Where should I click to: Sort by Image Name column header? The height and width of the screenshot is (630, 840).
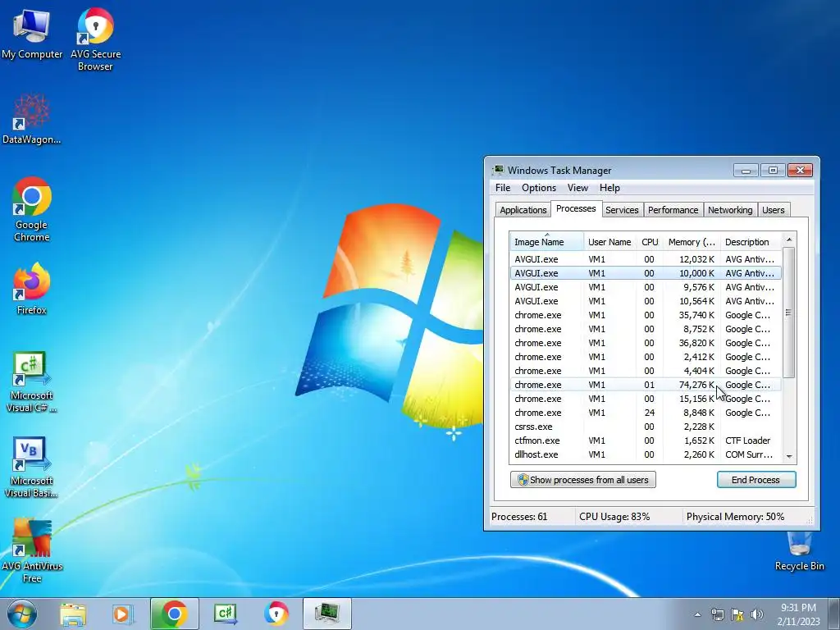pos(546,242)
